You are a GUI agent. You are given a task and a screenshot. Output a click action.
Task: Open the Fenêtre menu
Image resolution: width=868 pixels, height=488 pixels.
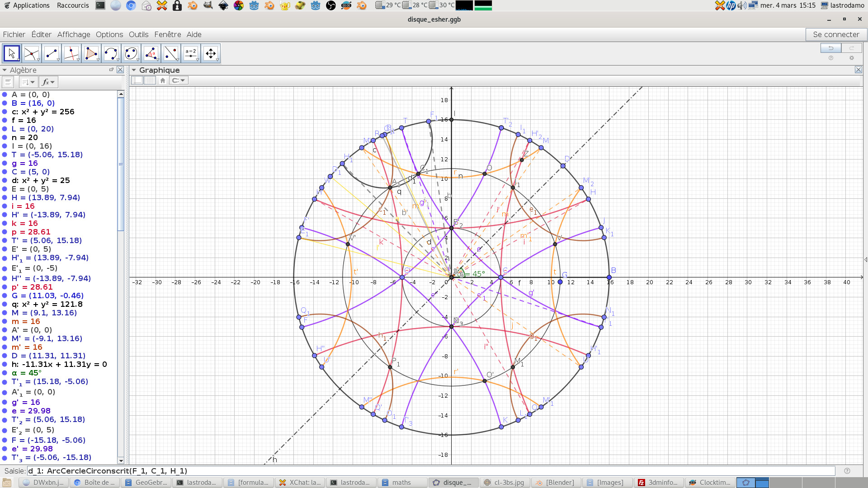[x=168, y=34]
